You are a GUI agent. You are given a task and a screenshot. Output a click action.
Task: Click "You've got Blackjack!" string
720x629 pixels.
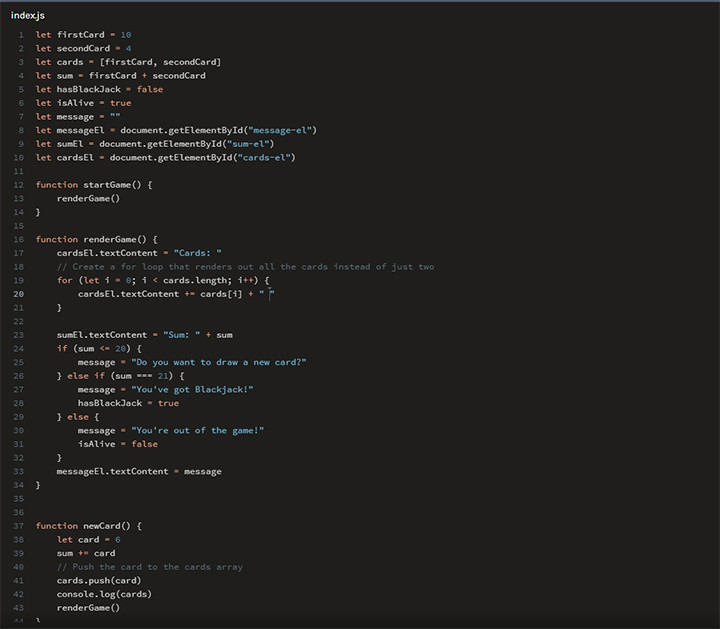tap(192, 390)
